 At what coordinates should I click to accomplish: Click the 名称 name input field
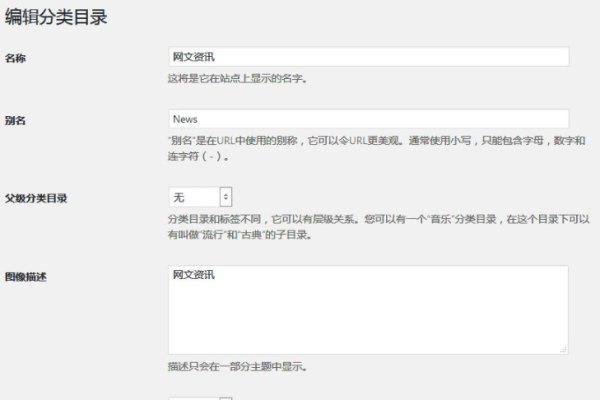pyautogui.click(x=368, y=57)
